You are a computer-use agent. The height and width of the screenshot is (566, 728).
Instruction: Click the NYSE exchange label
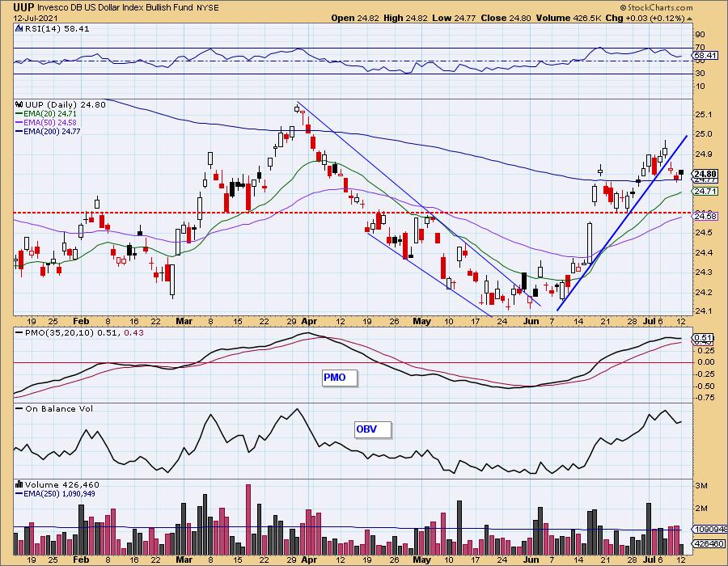coord(207,8)
